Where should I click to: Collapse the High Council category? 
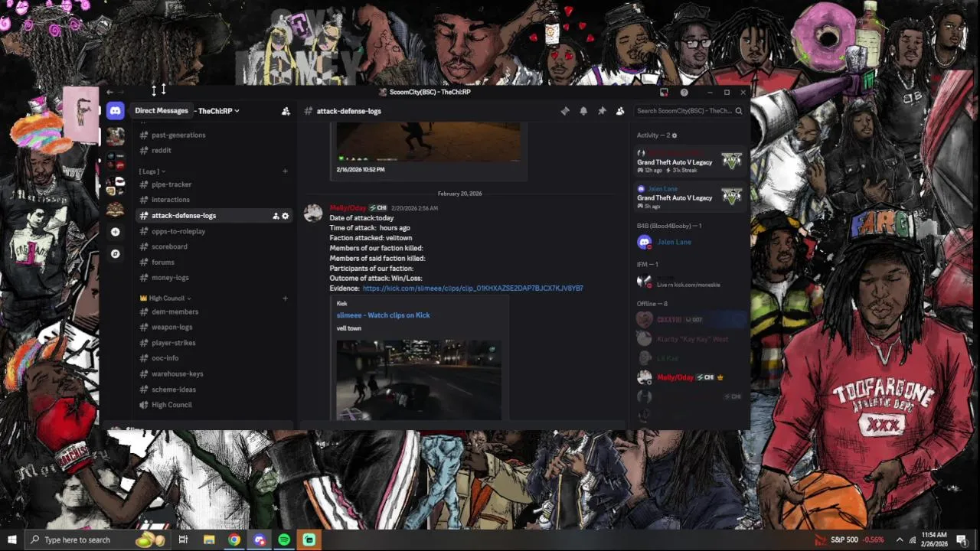[165, 298]
